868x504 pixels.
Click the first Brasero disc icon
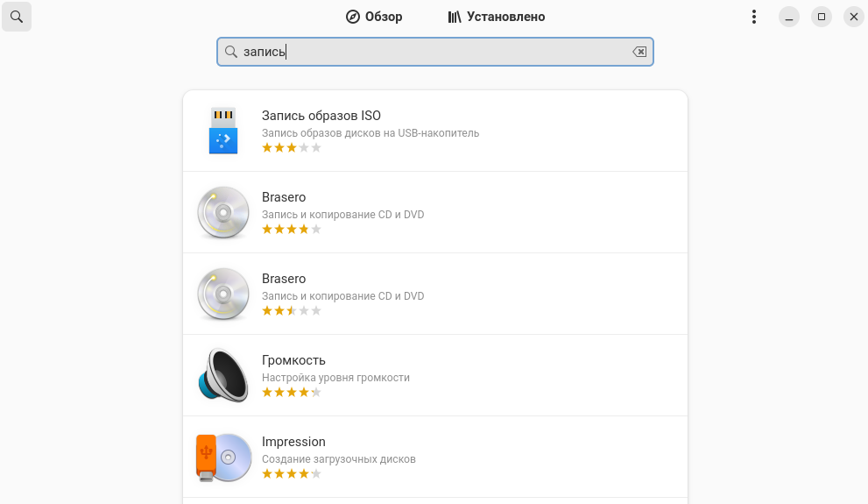click(223, 212)
